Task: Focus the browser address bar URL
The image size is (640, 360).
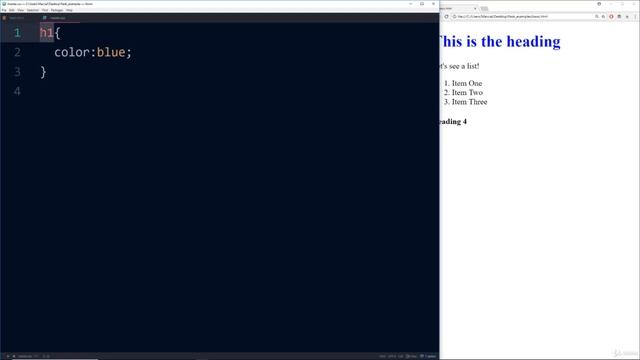Action: 503,17
